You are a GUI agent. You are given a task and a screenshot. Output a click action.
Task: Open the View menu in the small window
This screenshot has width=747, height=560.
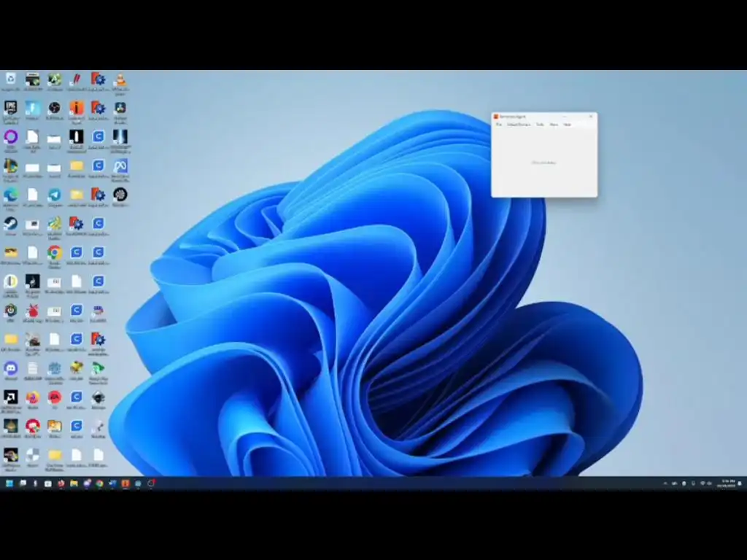(554, 124)
